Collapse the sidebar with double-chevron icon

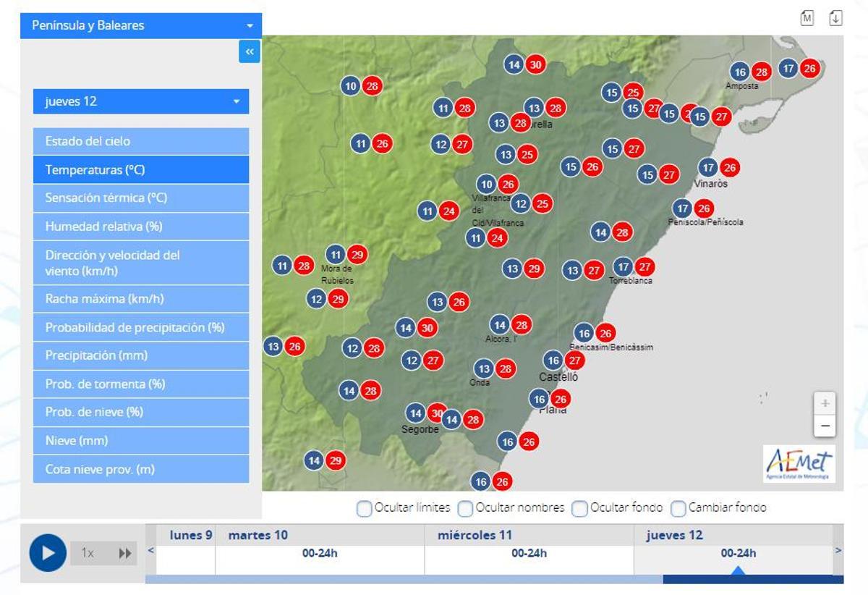pos(250,51)
